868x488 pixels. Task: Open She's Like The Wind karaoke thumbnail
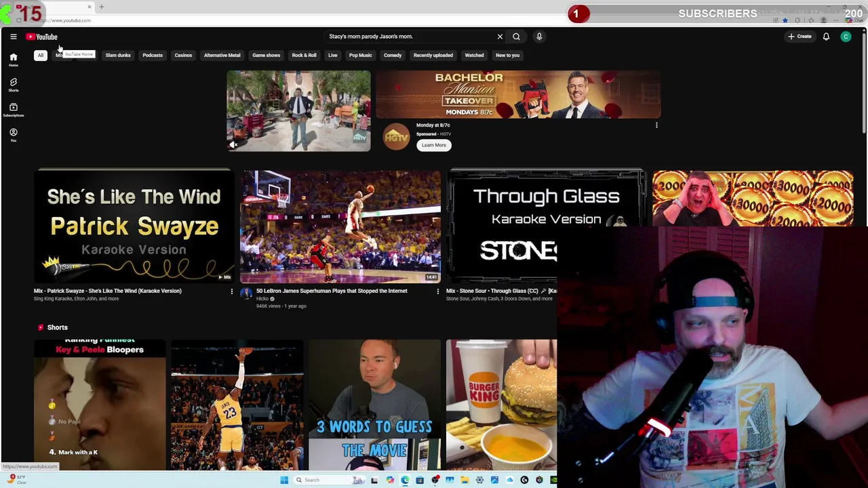pyautogui.click(x=134, y=226)
